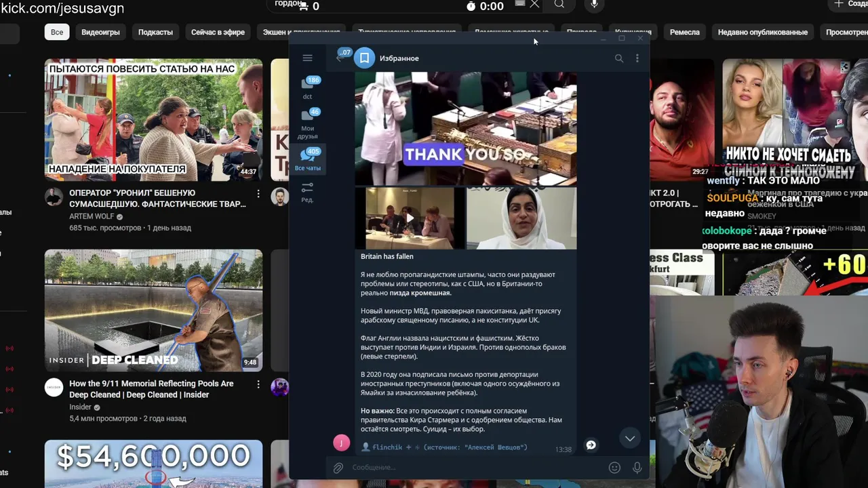
Task: Open the Insider channel name link
Action: pos(80,407)
